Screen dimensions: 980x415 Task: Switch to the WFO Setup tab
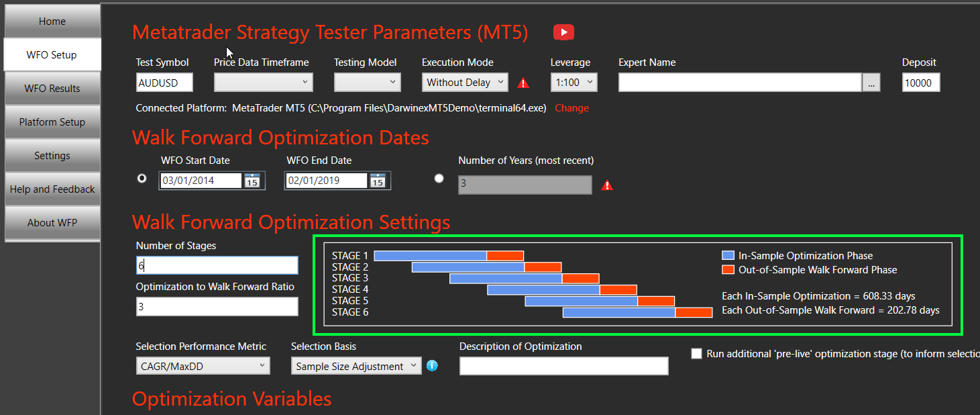click(x=52, y=55)
